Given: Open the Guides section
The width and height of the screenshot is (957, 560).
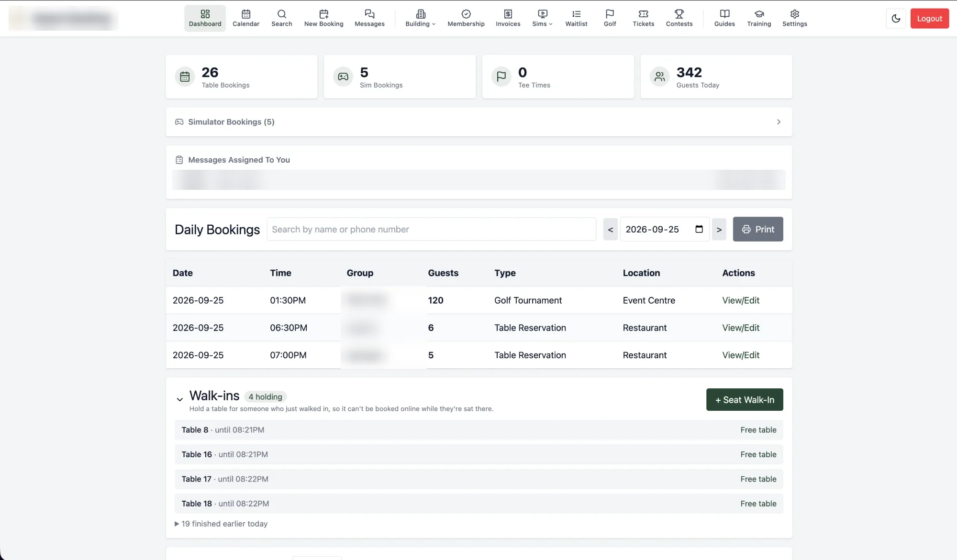Looking at the screenshot, I should 724,19.
